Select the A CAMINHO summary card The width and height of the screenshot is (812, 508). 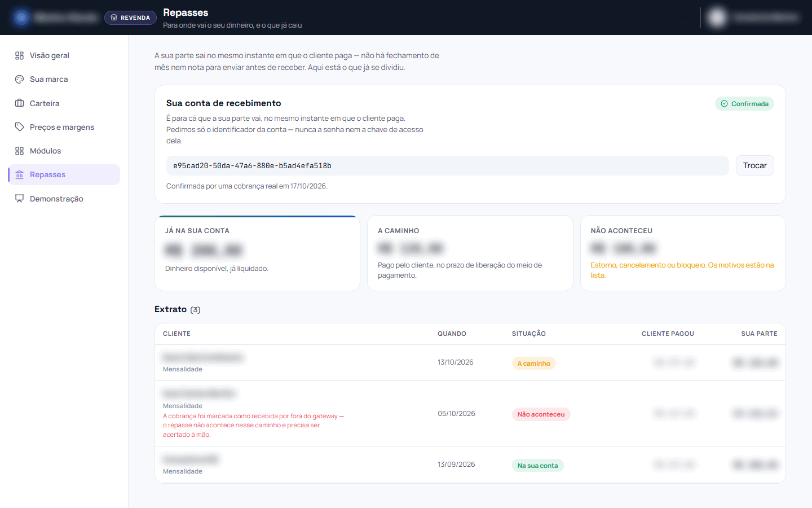click(x=470, y=253)
